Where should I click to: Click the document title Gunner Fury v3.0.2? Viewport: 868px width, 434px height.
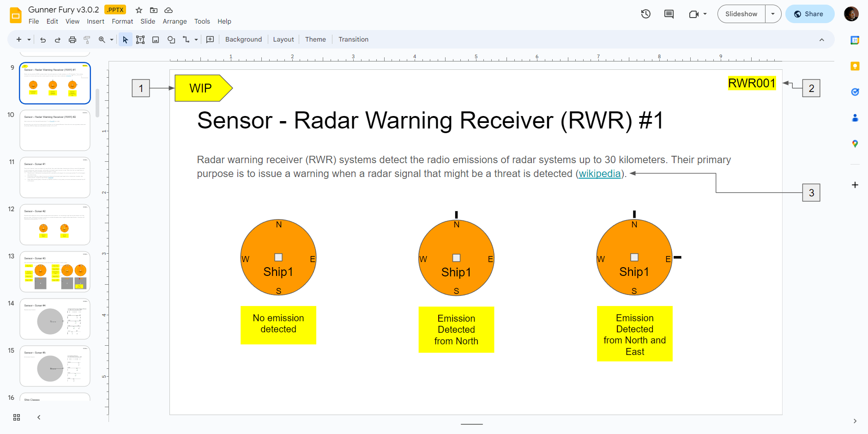point(64,10)
